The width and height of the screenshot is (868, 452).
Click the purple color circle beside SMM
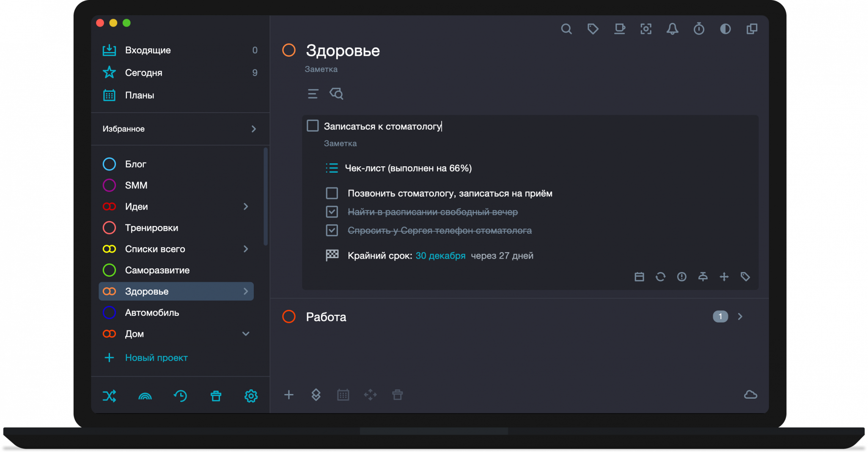(x=109, y=185)
